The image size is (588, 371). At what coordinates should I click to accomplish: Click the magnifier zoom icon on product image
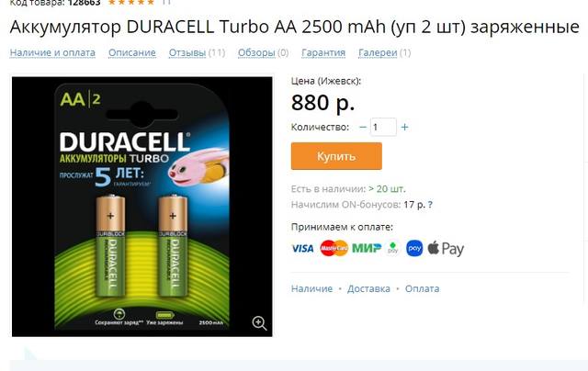pos(259,322)
